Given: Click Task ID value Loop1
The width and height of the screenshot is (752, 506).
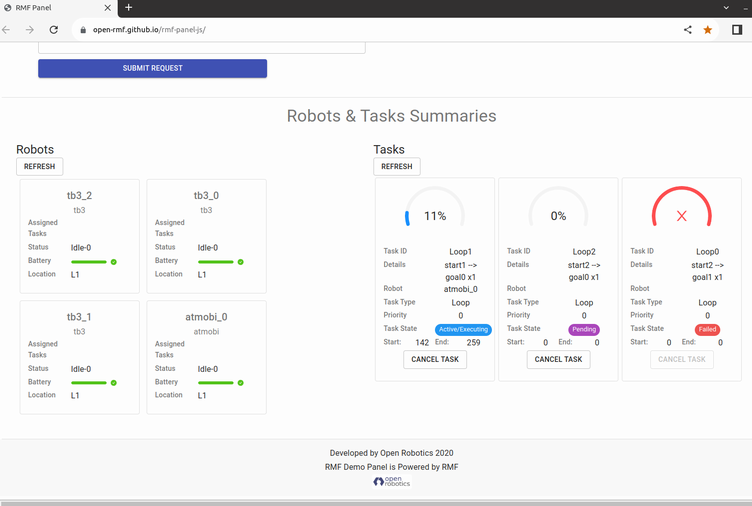Looking at the screenshot, I should (x=460, y=251).
